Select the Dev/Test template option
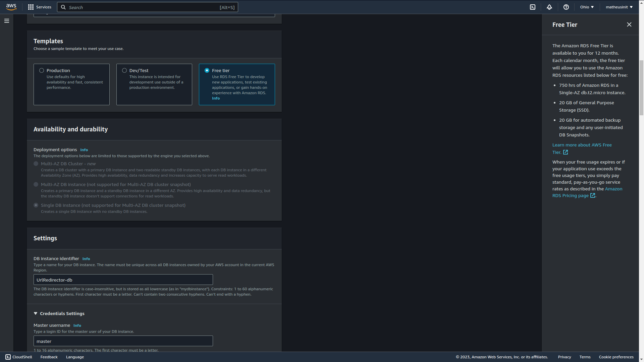This screenshot has width=644, height=362. pyautogui.click(x=124, y=70)
